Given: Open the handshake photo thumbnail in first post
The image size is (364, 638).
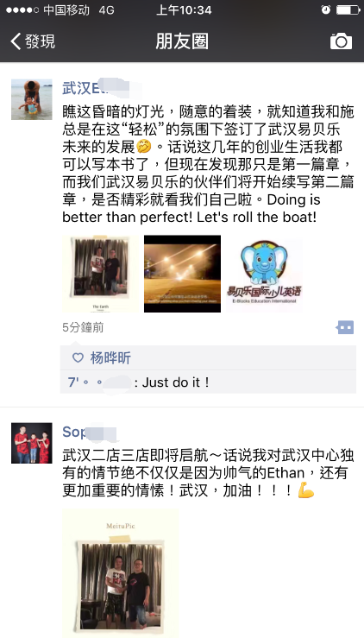Looking at the screenshot, I should pos(100,274).
